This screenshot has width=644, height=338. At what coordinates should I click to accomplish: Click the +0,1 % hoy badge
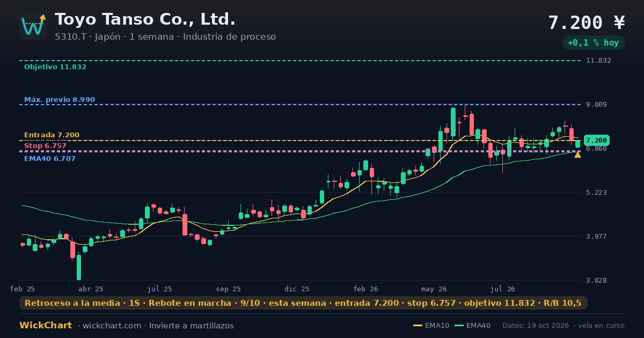tap(594, 43)
